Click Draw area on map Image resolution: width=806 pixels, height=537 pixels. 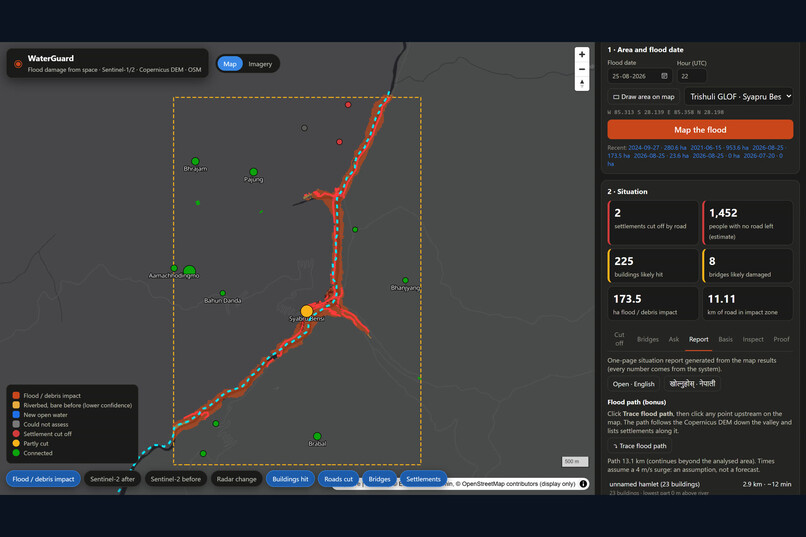[x=644, y=97]
